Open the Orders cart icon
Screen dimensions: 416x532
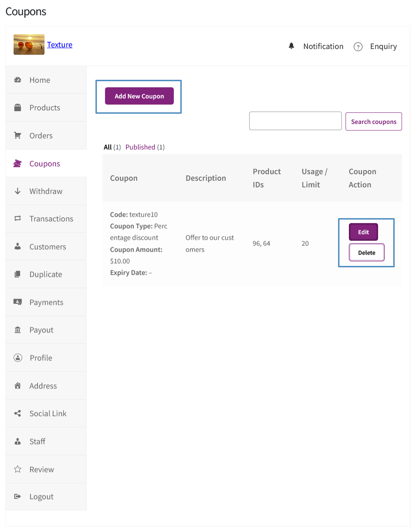pyautogui.click(x=18, y=135)
